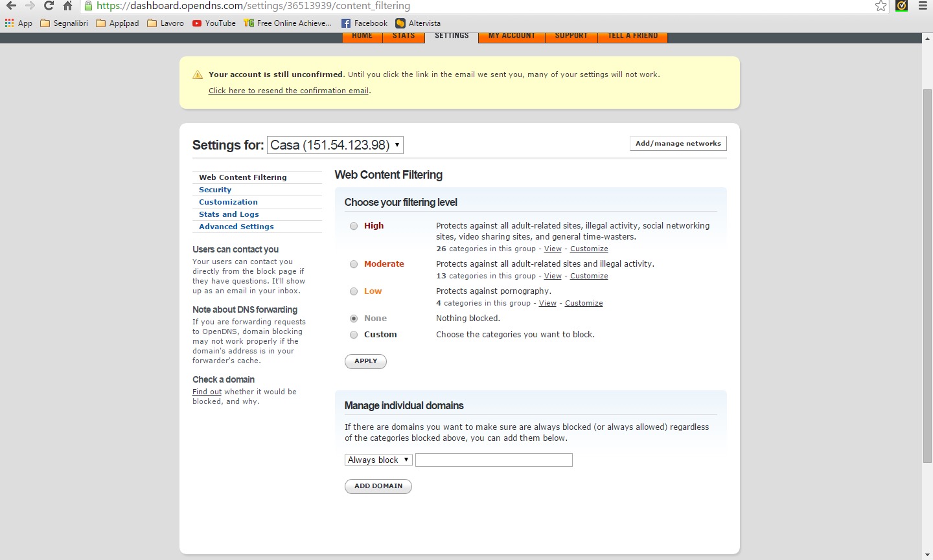
Task: Bookmark page with the star icon
Action: (x=881, y=6)
